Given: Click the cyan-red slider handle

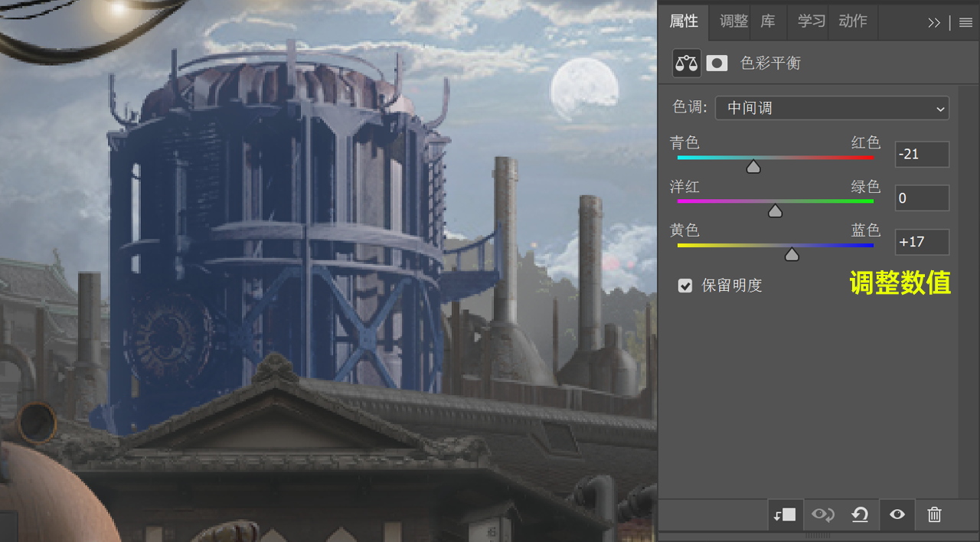Looking at the screenshot, I should [x=753, y=167].
